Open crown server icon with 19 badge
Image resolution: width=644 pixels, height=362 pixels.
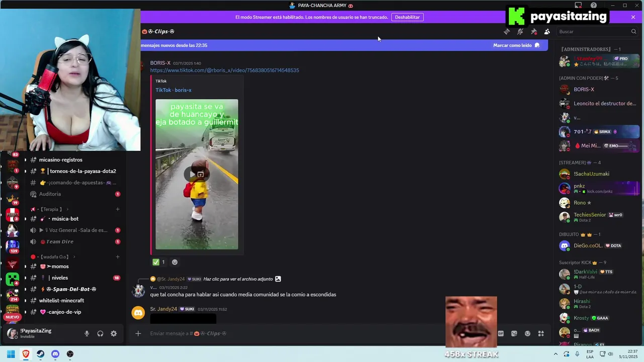[12, 199]
